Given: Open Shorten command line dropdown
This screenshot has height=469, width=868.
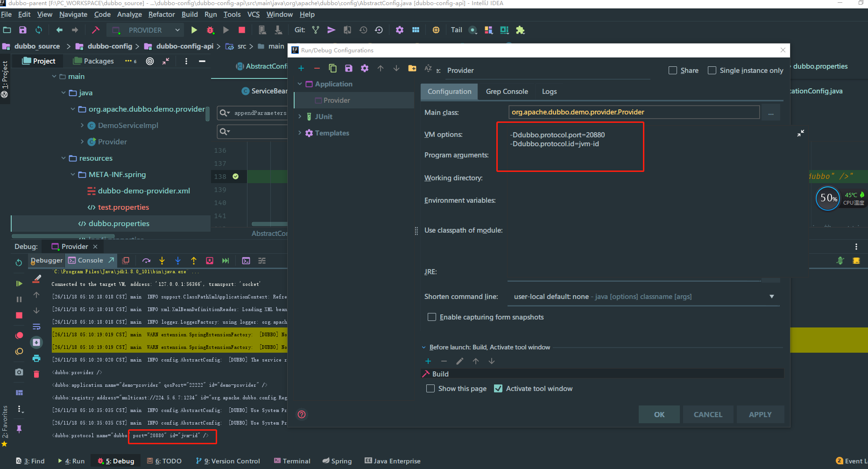Looking at the screenshot, I should pos(772,296).
